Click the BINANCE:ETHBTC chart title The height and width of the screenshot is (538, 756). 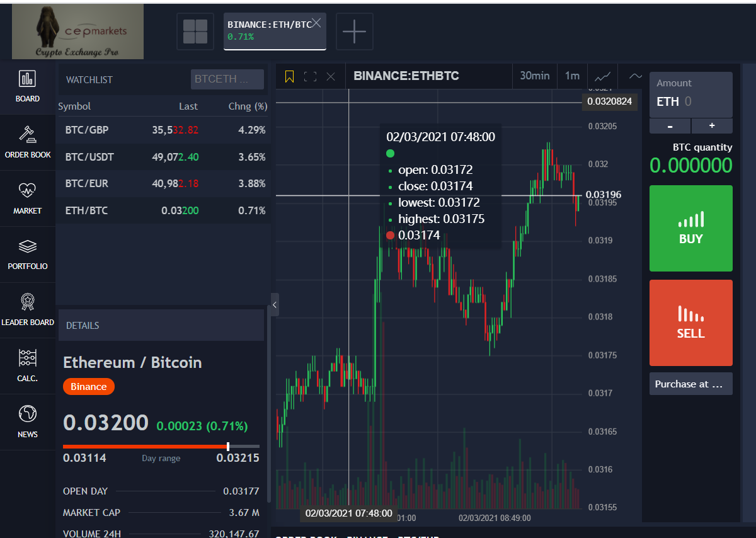pyautogui.click(x=406, y=76)
